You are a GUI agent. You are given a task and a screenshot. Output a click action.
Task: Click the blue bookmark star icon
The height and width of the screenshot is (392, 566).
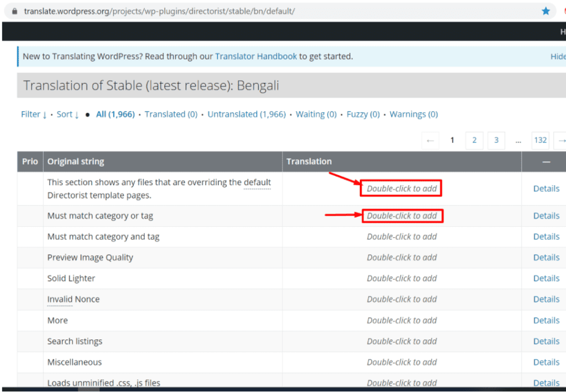coord(546,11)
